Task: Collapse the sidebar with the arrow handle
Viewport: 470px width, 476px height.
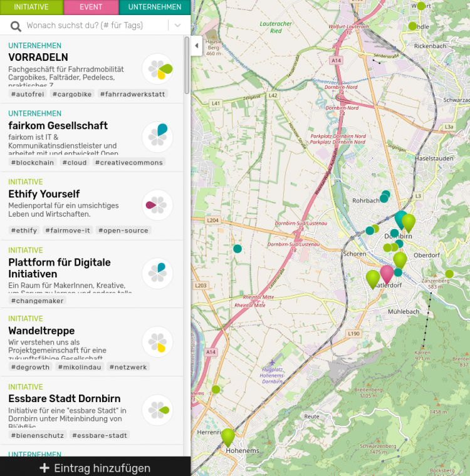Action: click(x=197, y=46)
